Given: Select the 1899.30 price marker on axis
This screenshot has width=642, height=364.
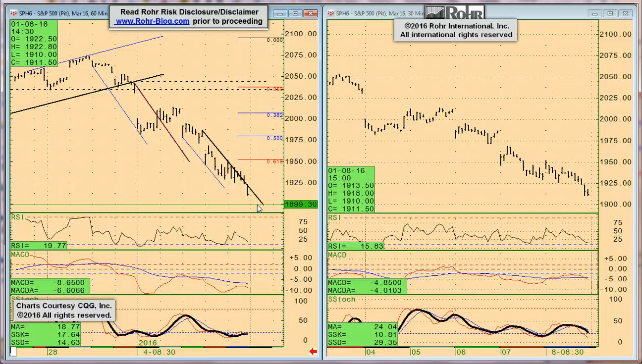Looking at the screenshot, I should 300,205.
